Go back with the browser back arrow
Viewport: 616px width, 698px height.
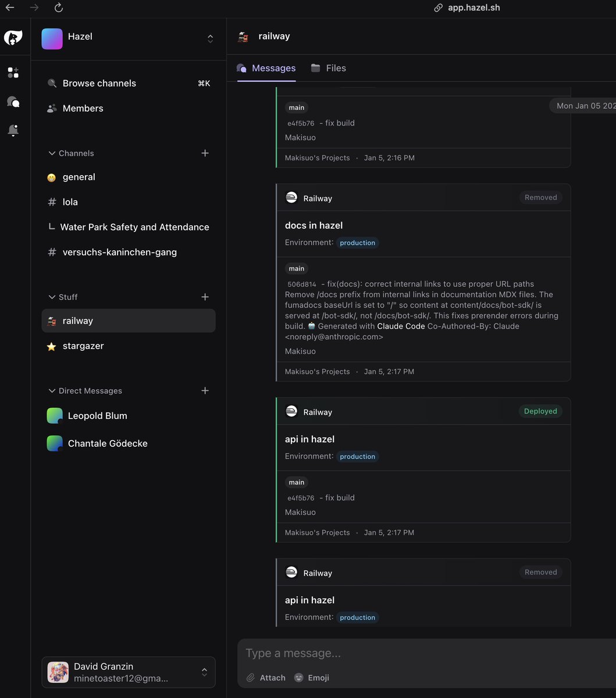coord(10,8)
